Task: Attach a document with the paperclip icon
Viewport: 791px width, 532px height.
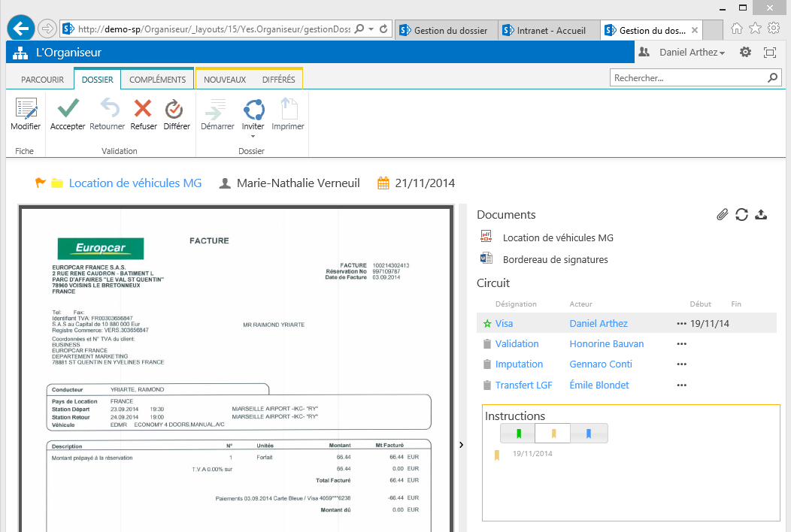Action: pyautogui.click(x=722, y=215)
